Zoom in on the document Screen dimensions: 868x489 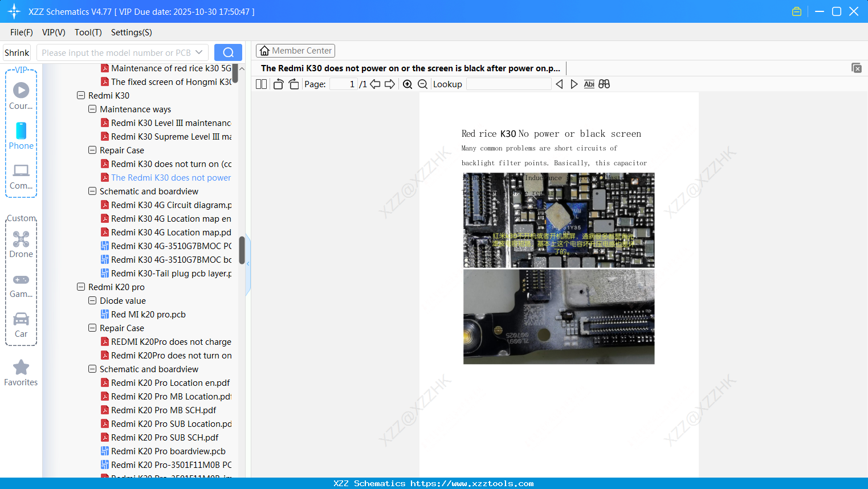tap(407, 84)
